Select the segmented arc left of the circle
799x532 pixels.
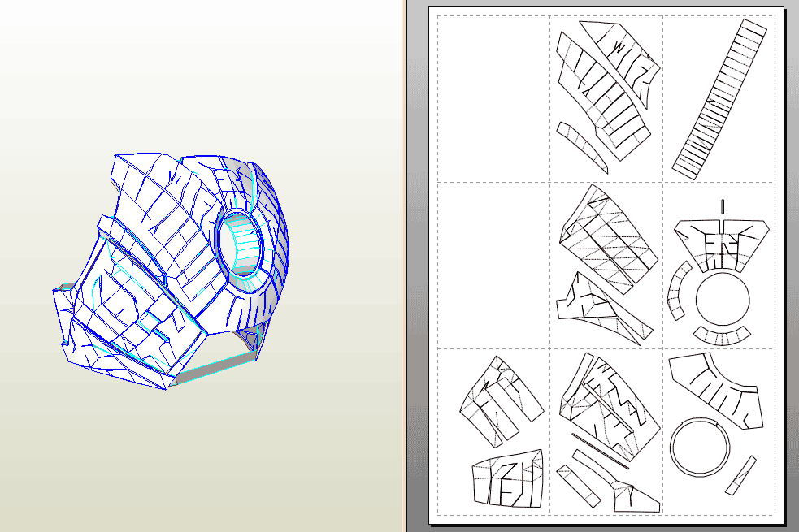pyautogui.click(x=680, y=292)
